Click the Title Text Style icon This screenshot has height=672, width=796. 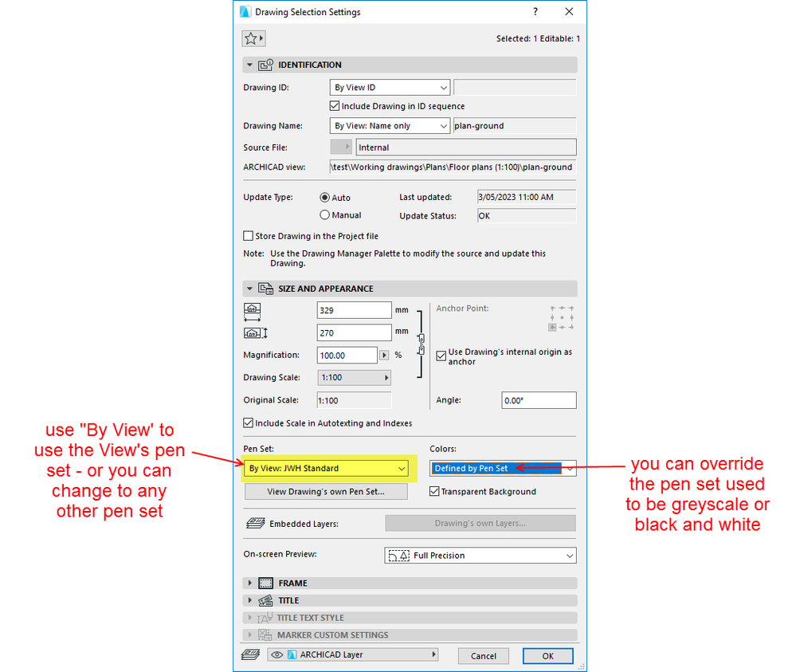265,618
